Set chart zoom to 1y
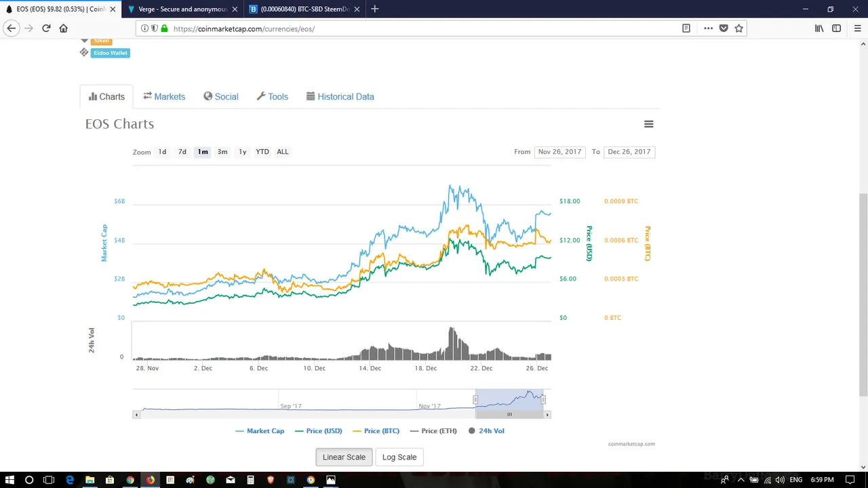Screen dimensions: 868x488 pos(242,152)
